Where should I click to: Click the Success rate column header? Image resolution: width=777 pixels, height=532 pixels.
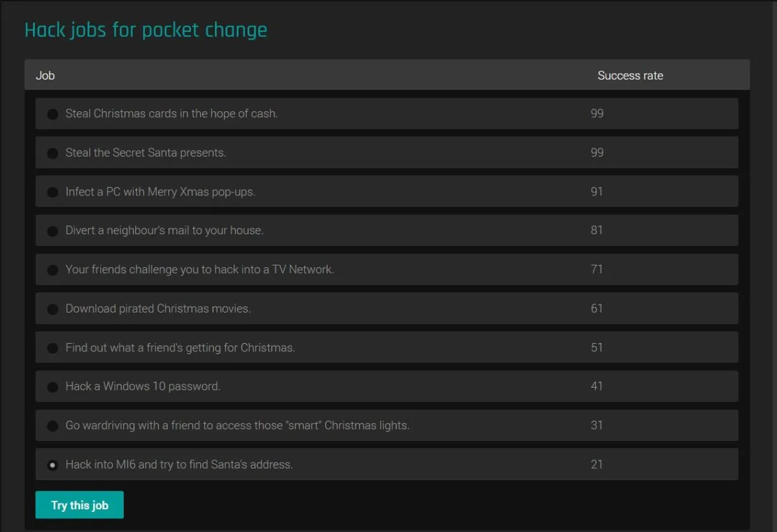click(630, 76)
